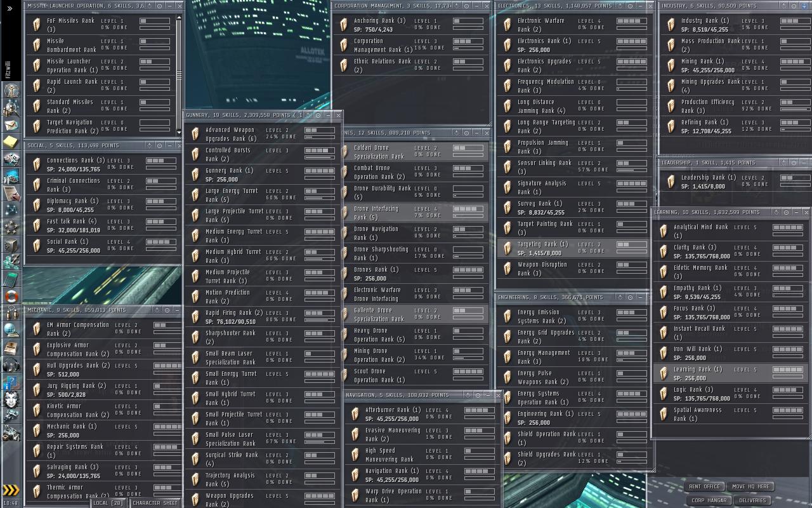Open the character sheet figure icon in sidebar
Viewport: 812px width, 508px height.
point(11,90)
